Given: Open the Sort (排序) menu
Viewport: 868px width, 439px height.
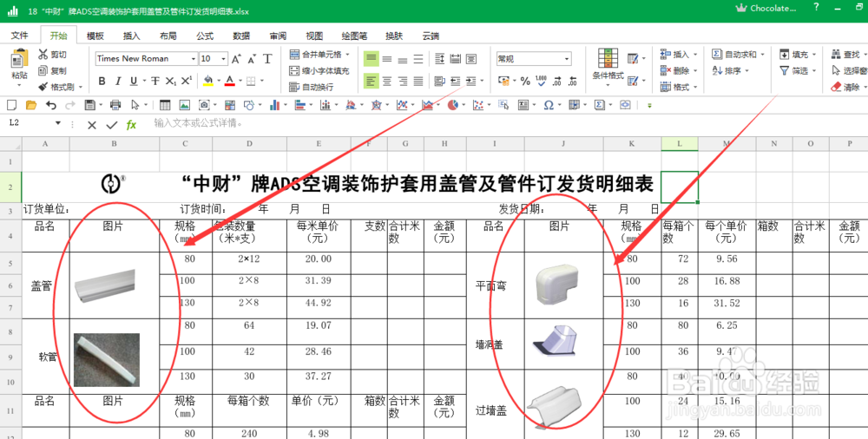Looking at the screenshot, I should tap(730, 70).
